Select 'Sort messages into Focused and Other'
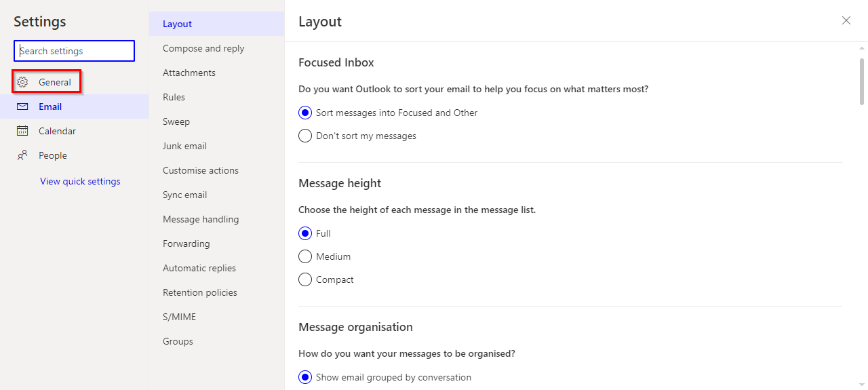The width and height of the screenshot is (868, 390). [x=305, y=113]
